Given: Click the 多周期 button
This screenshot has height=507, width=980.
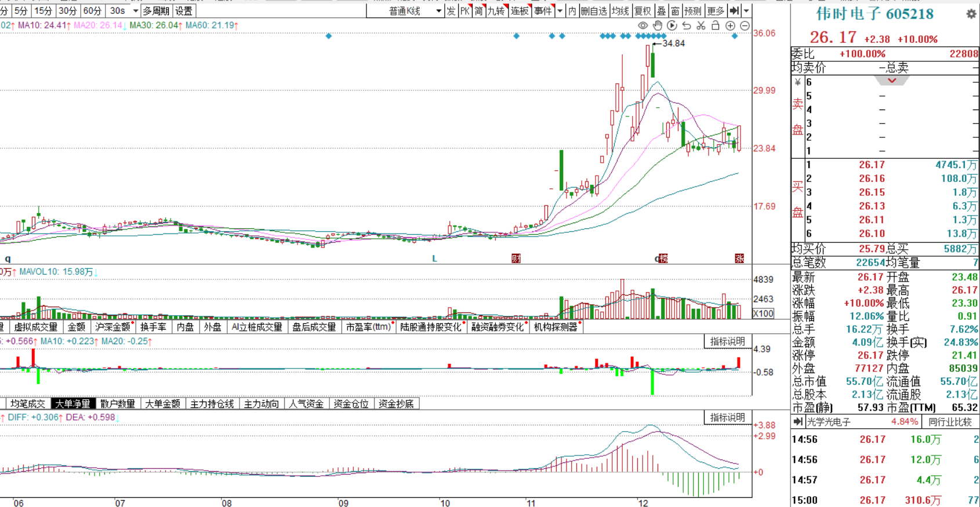Looking at the screenshot, I should coord(156,11).
